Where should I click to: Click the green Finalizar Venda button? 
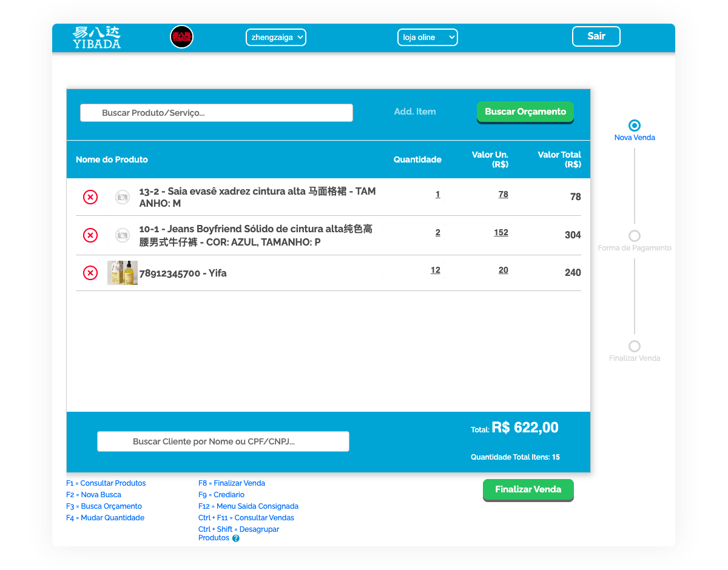[x=528, y=489]
